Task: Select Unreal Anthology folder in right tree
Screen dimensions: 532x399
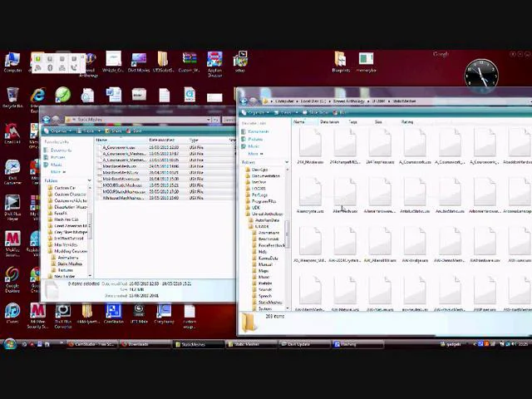Action: 264,214
